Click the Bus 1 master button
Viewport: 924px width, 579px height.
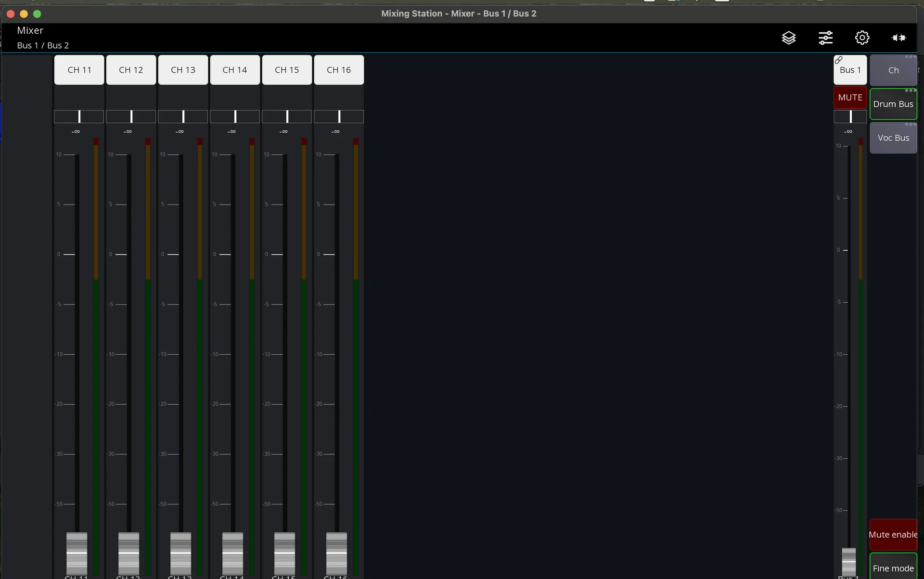tap(850, 71)
